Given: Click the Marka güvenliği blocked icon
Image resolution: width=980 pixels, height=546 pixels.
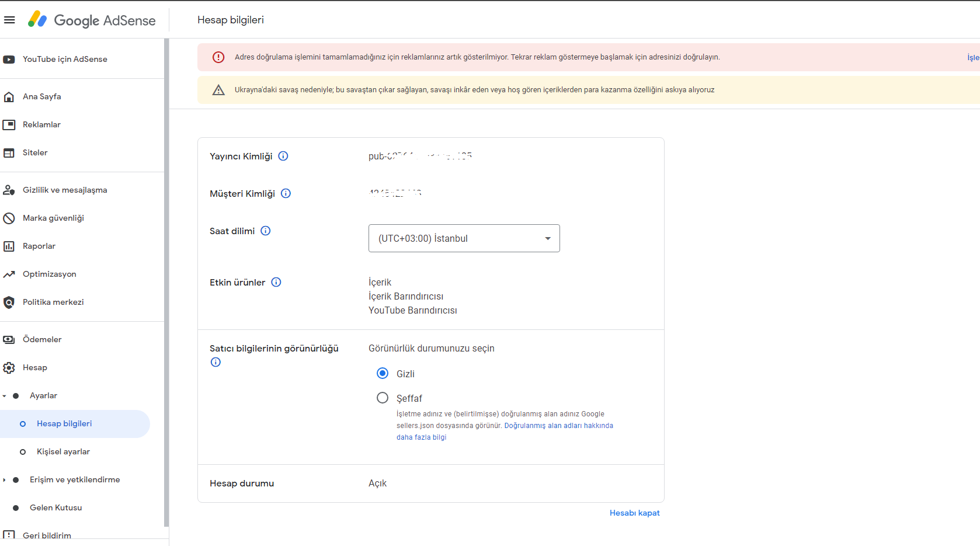Looking at the screenshot, I should pyautogui.click(x=9, y=218).
